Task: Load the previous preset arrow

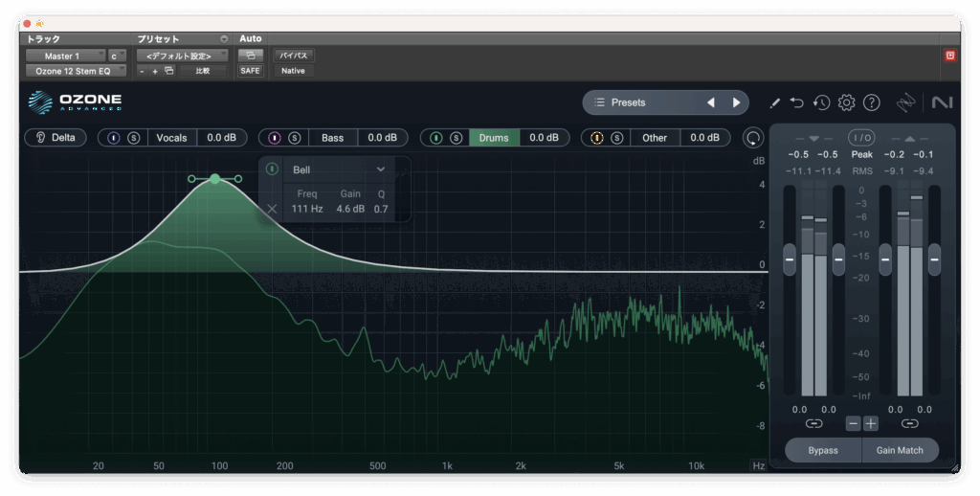Action: click(x=711, y=102)
